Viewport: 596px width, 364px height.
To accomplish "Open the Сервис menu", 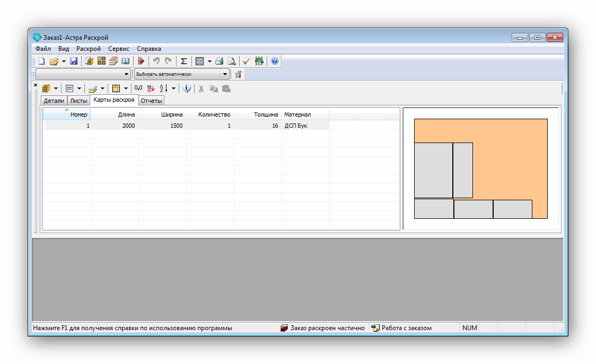I will coord(118,49).
